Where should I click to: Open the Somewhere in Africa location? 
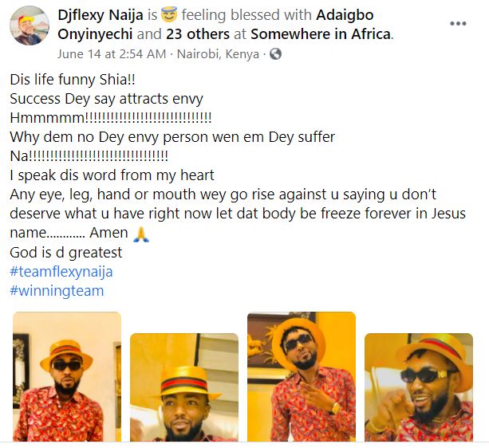coord(321,34)
